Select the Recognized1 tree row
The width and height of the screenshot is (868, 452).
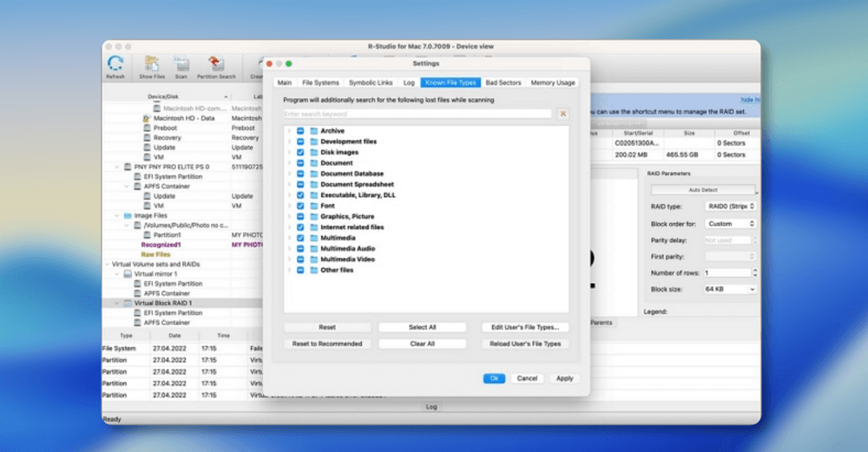tap(161, 246)
